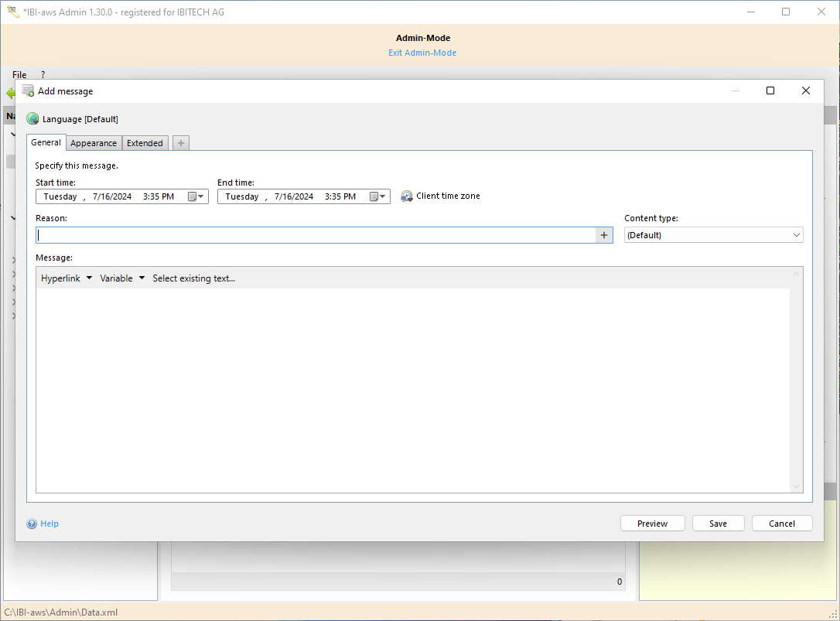Image resolution: width=840 pixels, height=621 pixels.
Task: Click the Language globe icon
Action: tap(32, 119)
